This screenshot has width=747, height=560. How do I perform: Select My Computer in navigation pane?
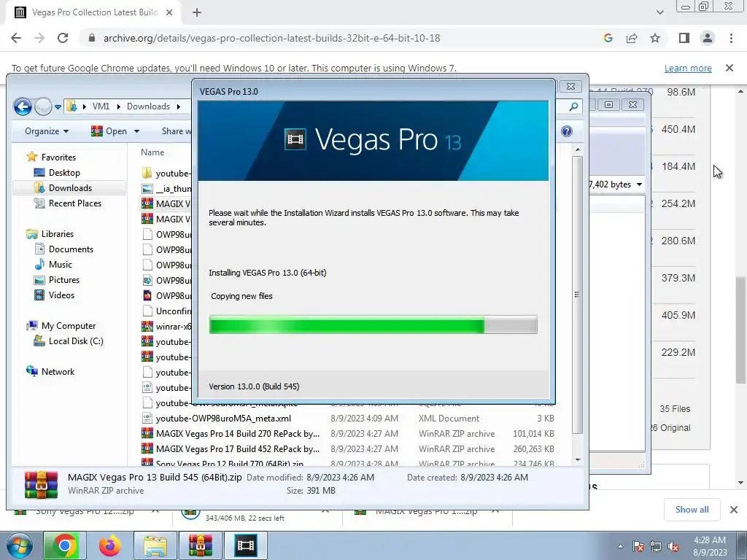[68, 326]
